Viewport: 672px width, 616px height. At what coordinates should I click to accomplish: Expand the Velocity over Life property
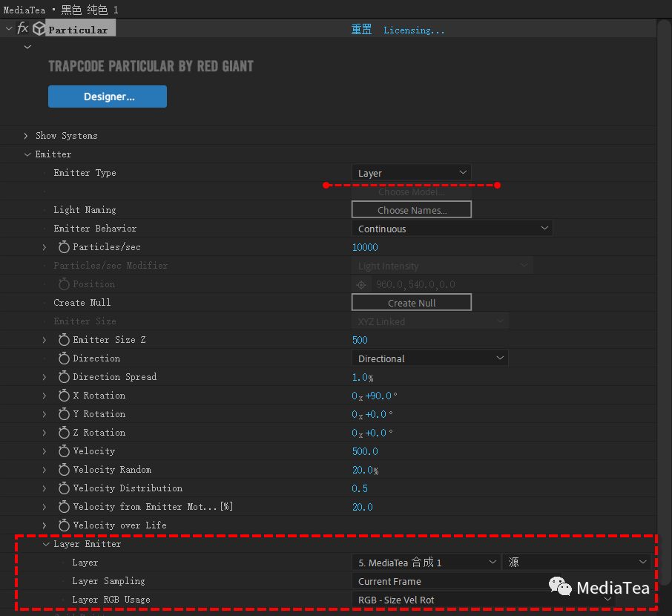[45, 525]
